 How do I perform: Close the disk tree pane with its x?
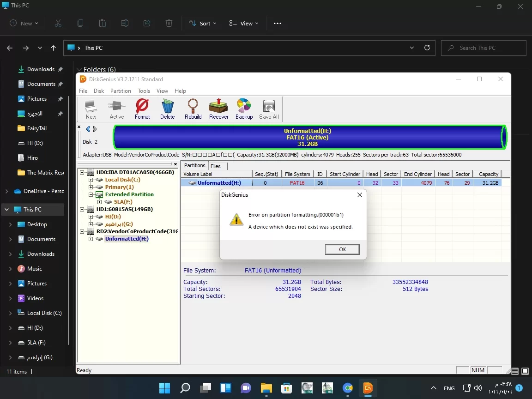click(x=175, y=164)
